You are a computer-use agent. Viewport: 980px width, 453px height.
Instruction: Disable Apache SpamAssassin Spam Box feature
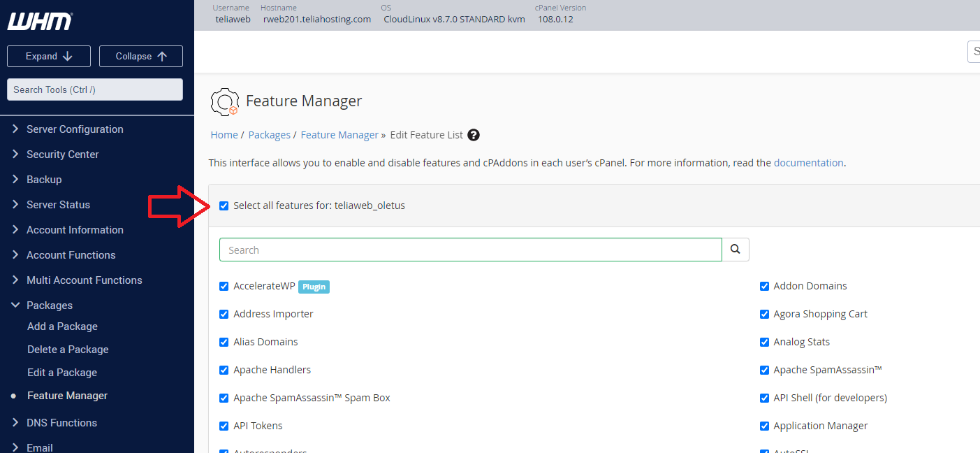(x=224, y=398)
